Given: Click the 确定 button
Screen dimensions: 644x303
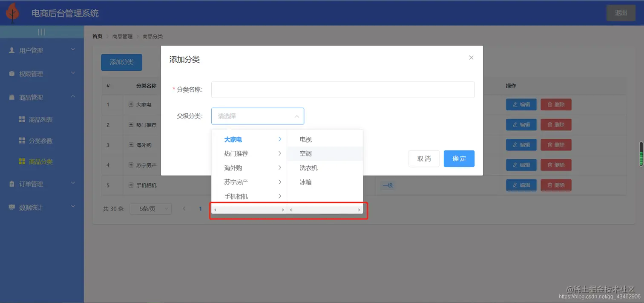Looking at the screenshot, I should click(x=459, y=159).
